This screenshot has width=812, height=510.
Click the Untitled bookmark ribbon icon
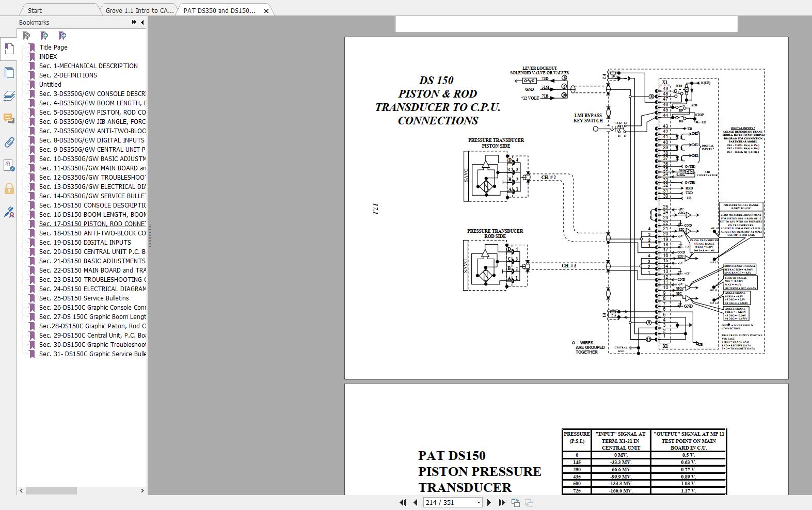pyautogui.click(x=32, y=85)
